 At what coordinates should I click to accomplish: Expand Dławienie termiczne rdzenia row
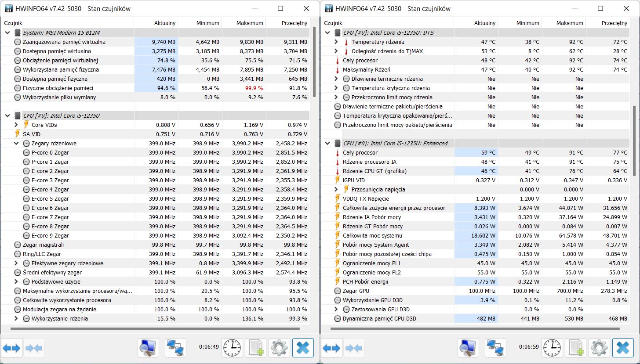pyautogui.click(x=336, y=79)
